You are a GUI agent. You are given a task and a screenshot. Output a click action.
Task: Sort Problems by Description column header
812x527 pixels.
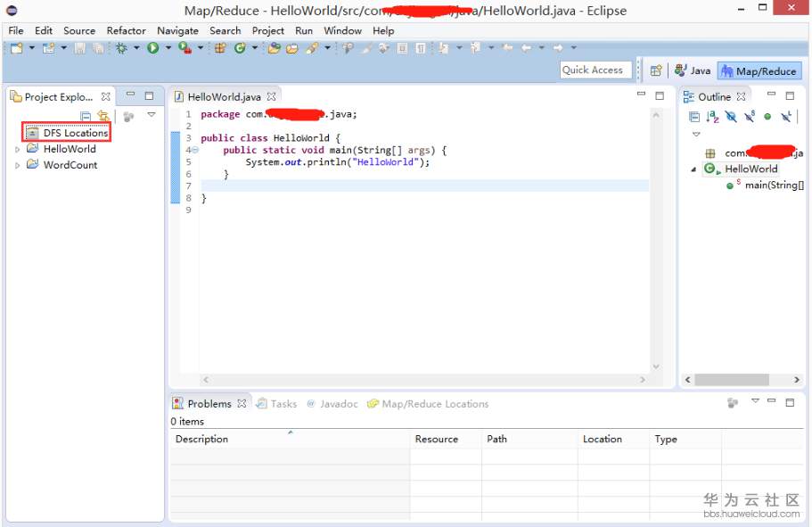[x=290, y=439]
